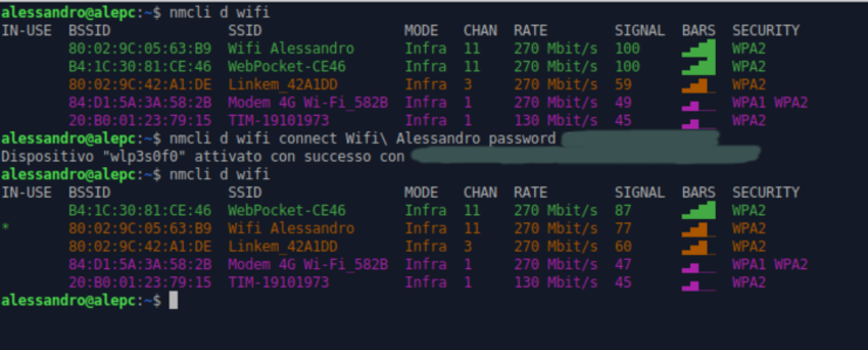Click the topmost "SECURITY" column header
The height and width of the screenshot is (350, 868).
(766, 30)
